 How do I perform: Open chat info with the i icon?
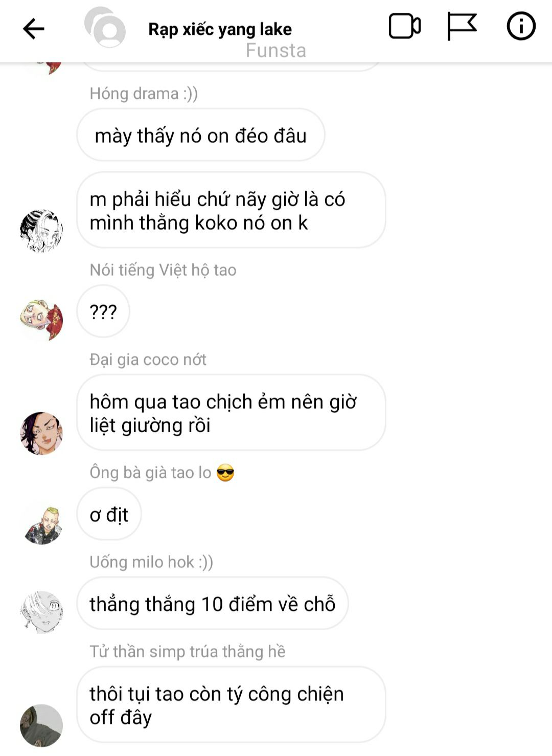[x=521, y=26]
